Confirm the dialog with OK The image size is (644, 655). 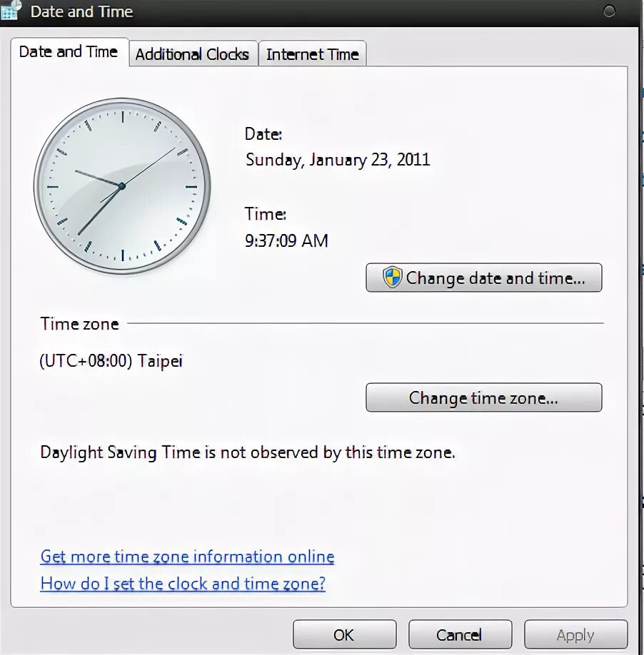pyautogui.click(x=344, y=634)
